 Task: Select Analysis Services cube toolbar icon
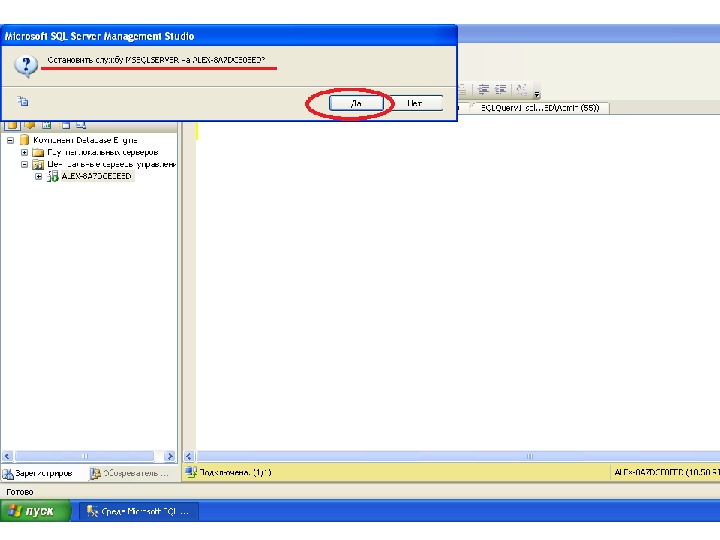coord(30,125)
